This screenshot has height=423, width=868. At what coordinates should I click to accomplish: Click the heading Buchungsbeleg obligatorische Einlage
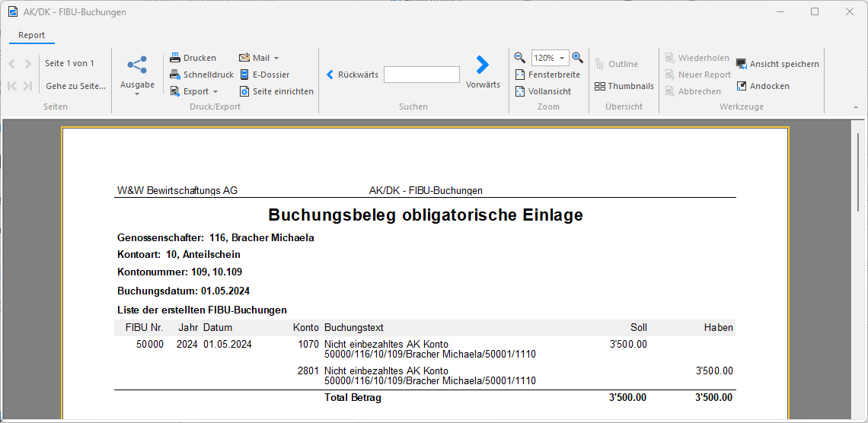[425, 215]
